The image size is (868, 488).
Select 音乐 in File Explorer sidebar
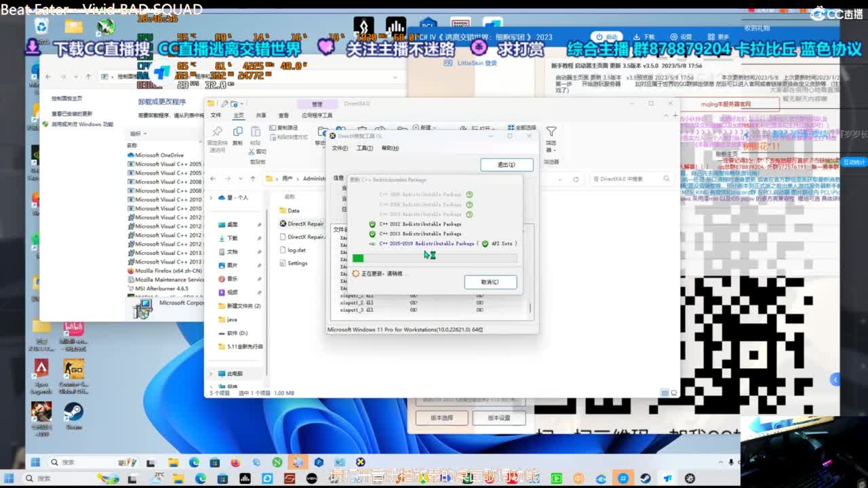click(x=233, y=279)
